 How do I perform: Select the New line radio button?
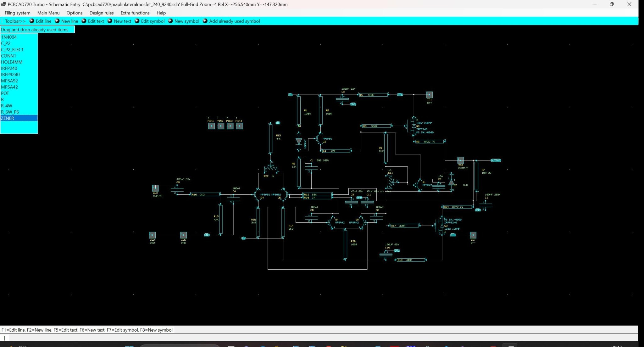tap(67, 21)
